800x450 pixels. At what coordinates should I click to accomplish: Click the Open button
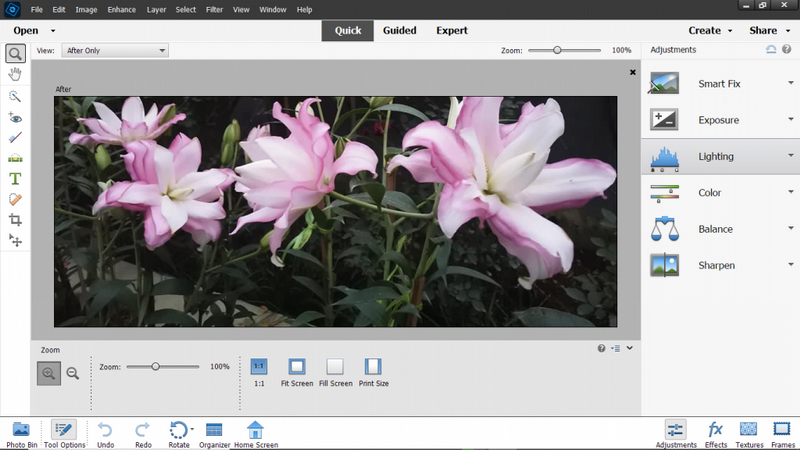[26, 31]
